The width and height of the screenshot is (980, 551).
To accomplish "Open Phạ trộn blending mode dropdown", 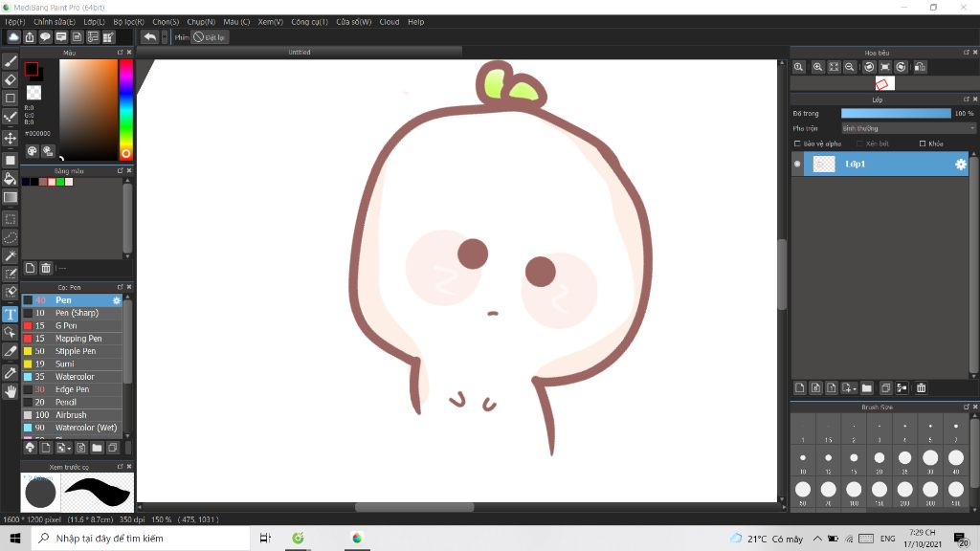I will coord(908,128).
